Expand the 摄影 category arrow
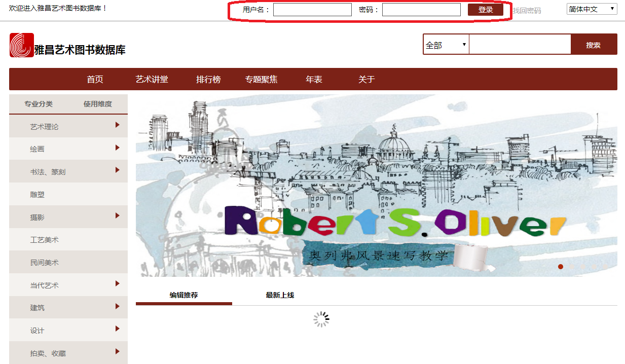The height and width of the screenshot is (364, 625). click(117, 215)
